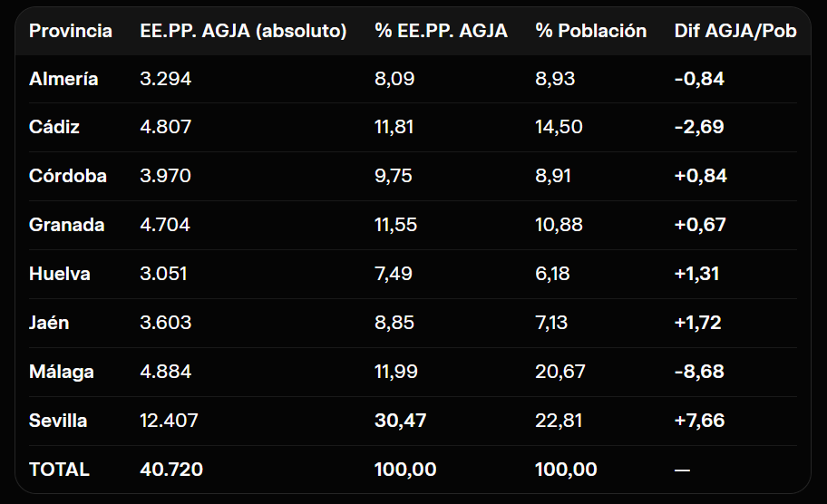
Task: Click the Provincia column header
Action: [x=70, y=31]
